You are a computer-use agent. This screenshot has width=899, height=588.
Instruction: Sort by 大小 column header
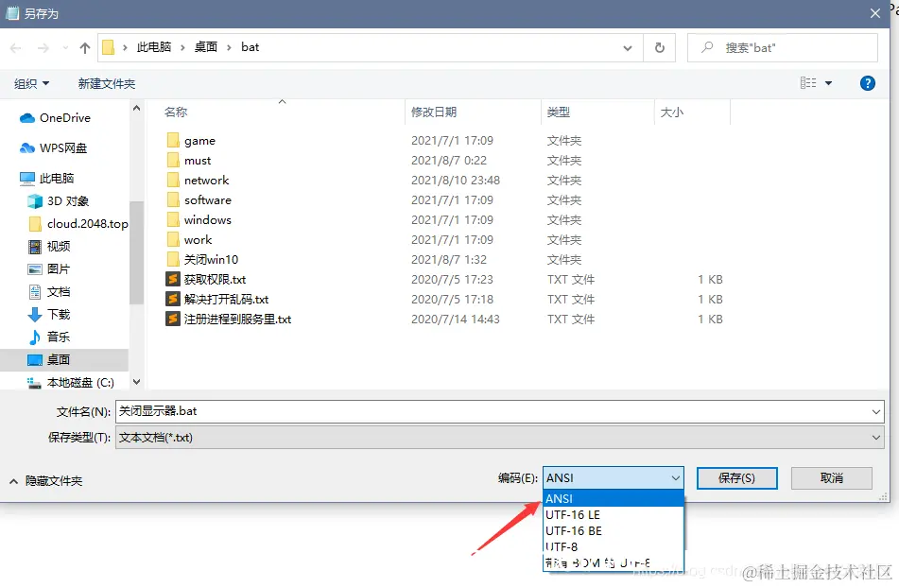click(672, 112)
